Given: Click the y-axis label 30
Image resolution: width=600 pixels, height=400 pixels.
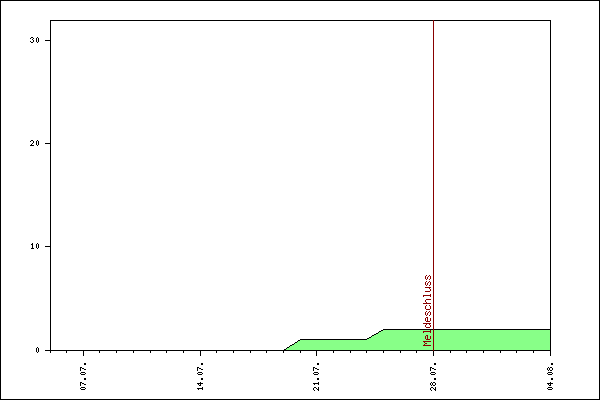Looking at the screenshot, I should pyautogui.click(x=34, y=40).
